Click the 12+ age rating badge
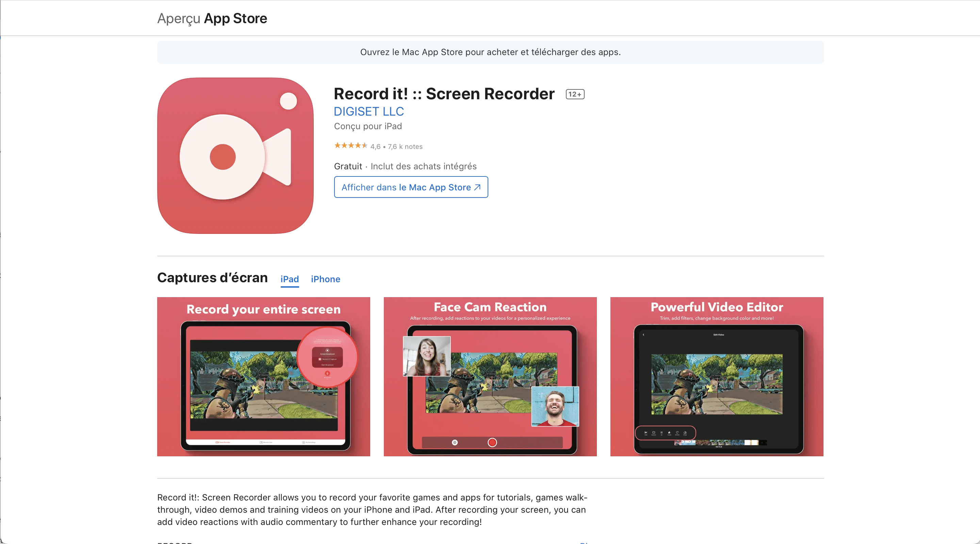 pyautogui.click(x=574, y=94)
